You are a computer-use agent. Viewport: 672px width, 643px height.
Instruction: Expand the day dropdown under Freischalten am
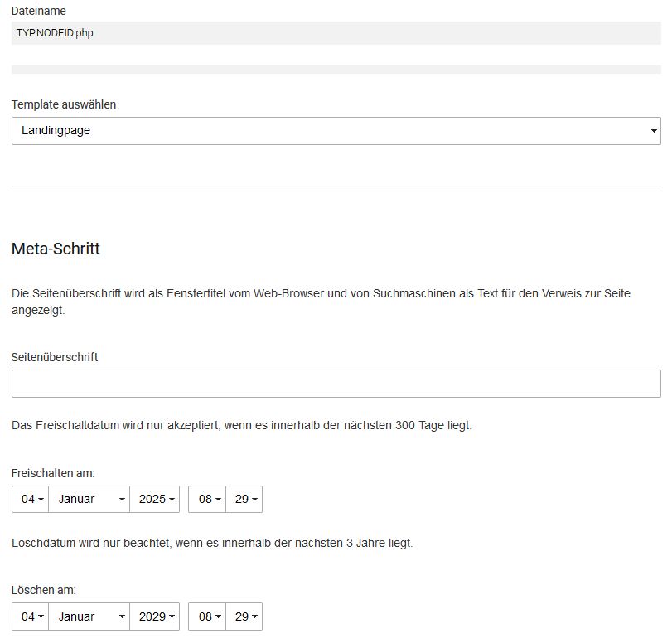click(30, 499)
